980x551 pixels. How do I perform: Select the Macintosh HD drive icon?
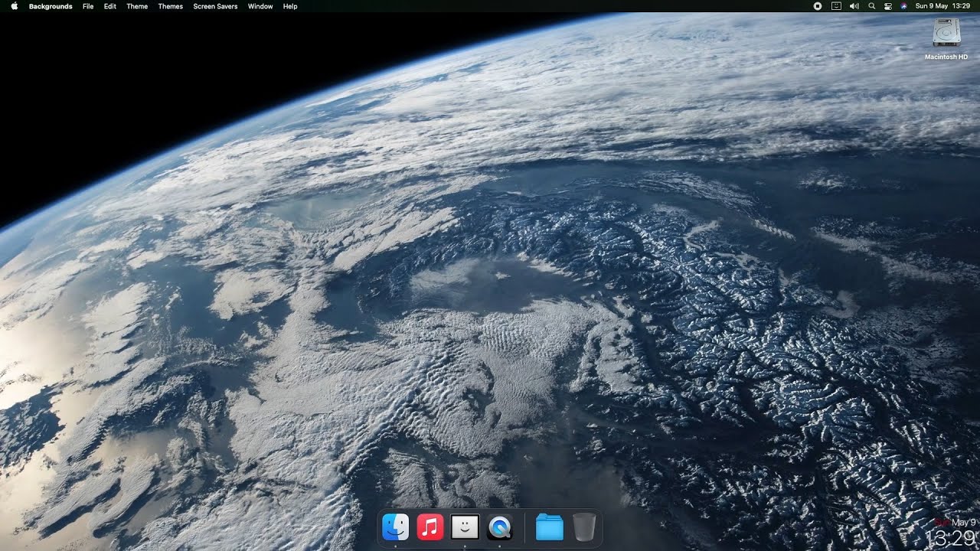pos(947,32)
